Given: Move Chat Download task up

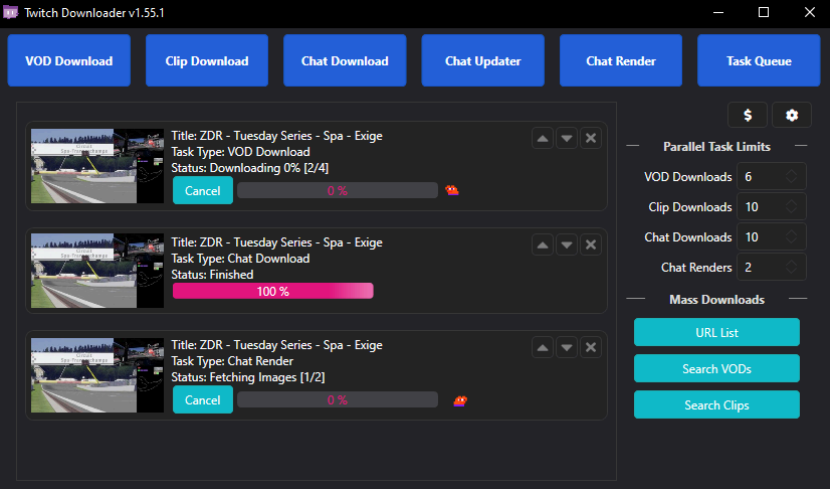Looking at the screenshot, I should click(x=543, y=245).
